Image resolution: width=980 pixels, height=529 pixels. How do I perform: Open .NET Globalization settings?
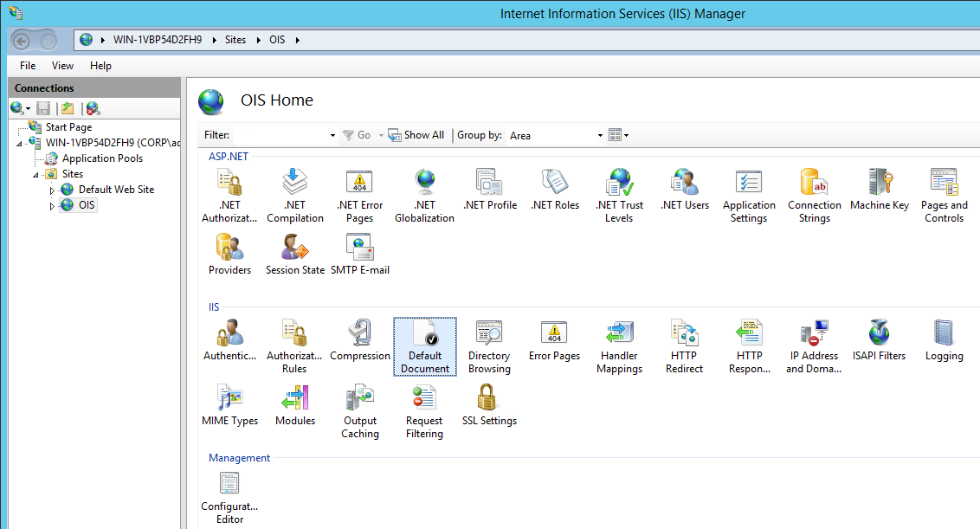click(x=425, y=196)
